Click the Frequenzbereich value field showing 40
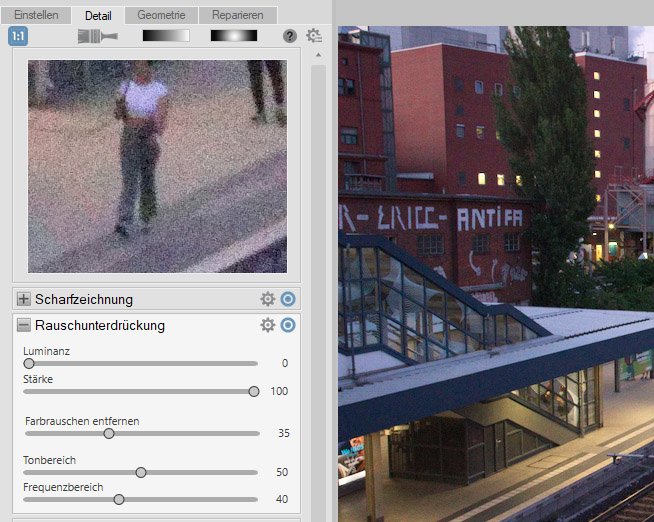The width and height of the screenshot is (654, 522). click(281, 499)
